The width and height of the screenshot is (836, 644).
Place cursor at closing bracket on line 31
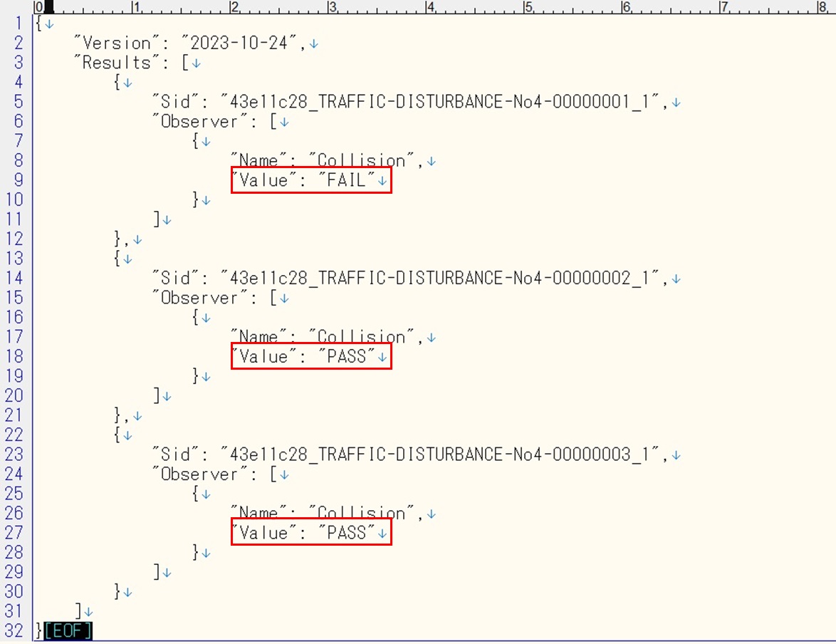point(80,611)
